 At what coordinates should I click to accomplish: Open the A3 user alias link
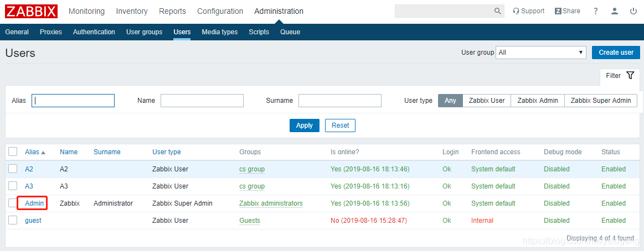29,186
